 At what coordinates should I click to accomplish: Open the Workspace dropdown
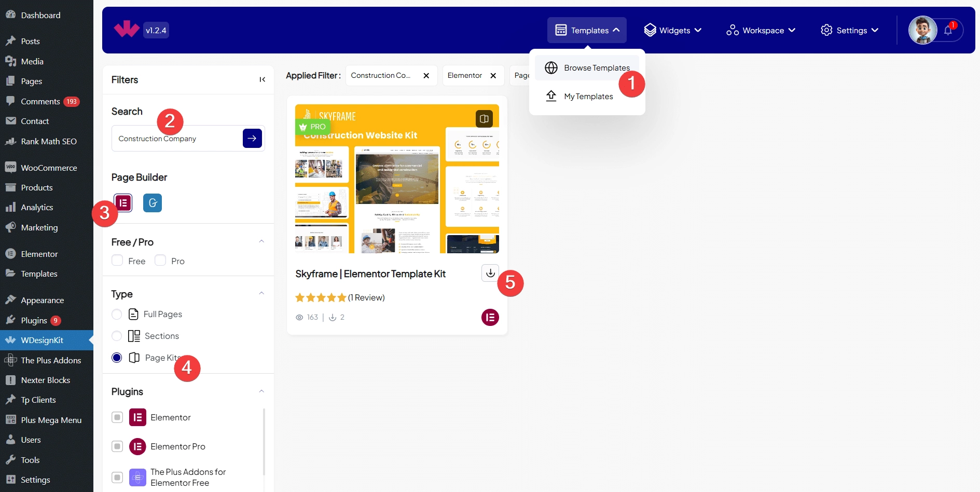click(x=761, y=31)
